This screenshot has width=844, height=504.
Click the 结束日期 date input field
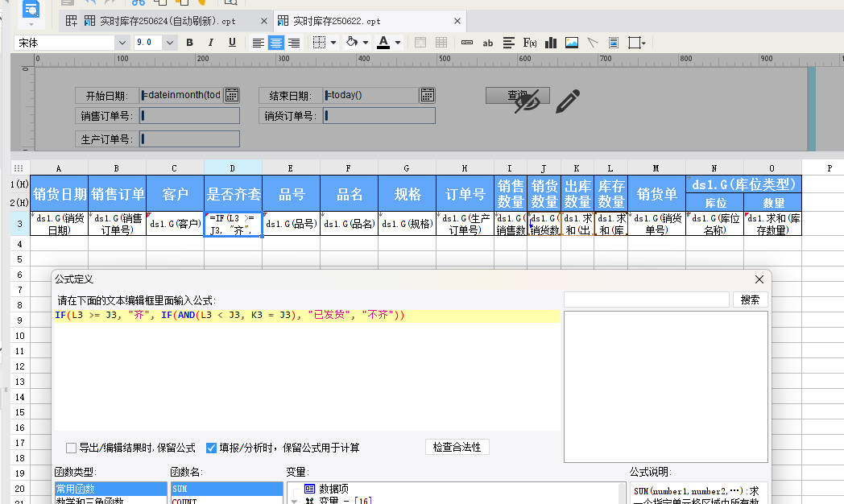(371, 95)
